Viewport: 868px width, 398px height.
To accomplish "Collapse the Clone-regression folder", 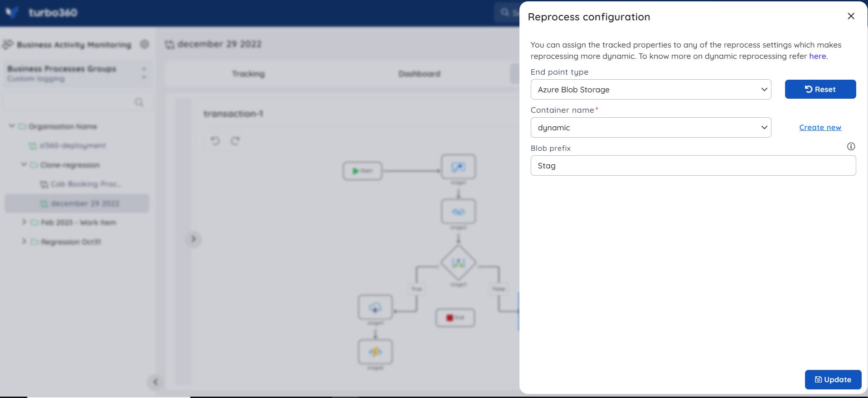I will coord(24,165).
